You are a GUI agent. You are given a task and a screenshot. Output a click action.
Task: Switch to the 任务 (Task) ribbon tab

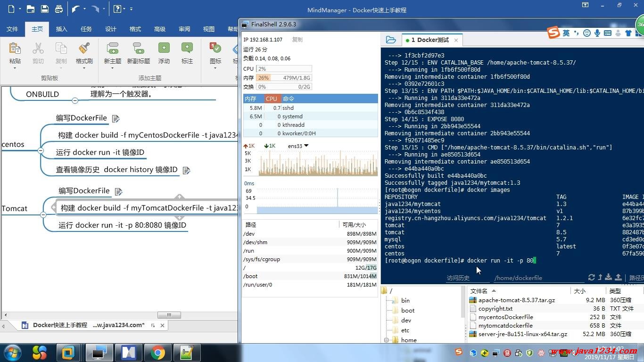(x=86, y=29)
